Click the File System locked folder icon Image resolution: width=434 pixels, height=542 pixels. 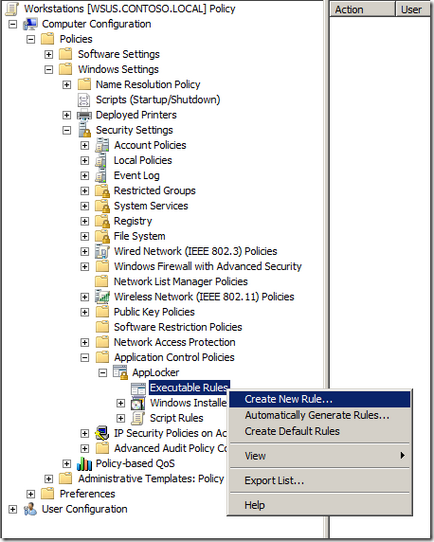pyautogui.click(x=102, y=236)
